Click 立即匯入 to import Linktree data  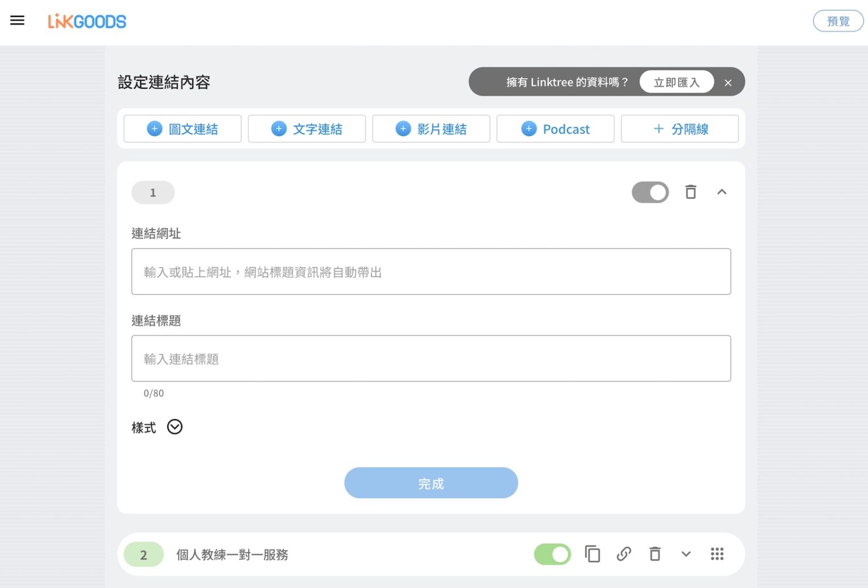[676, 82]
